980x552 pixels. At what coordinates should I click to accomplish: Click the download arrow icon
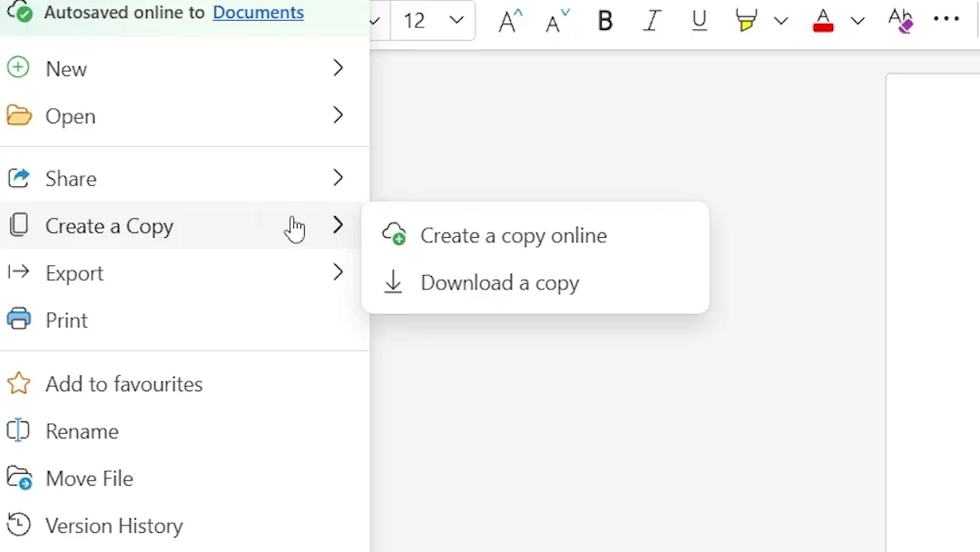393,282
